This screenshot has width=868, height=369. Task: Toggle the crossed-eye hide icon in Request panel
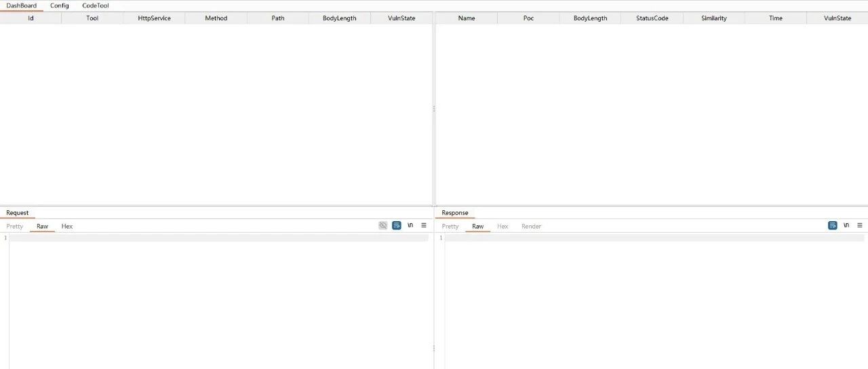coord(383,225)
